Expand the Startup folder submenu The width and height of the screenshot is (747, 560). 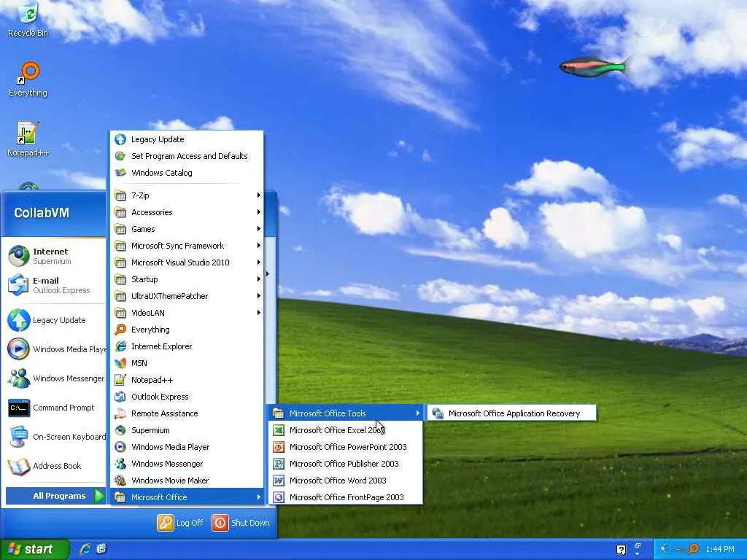pyautogui.click(x=186, y=279)
